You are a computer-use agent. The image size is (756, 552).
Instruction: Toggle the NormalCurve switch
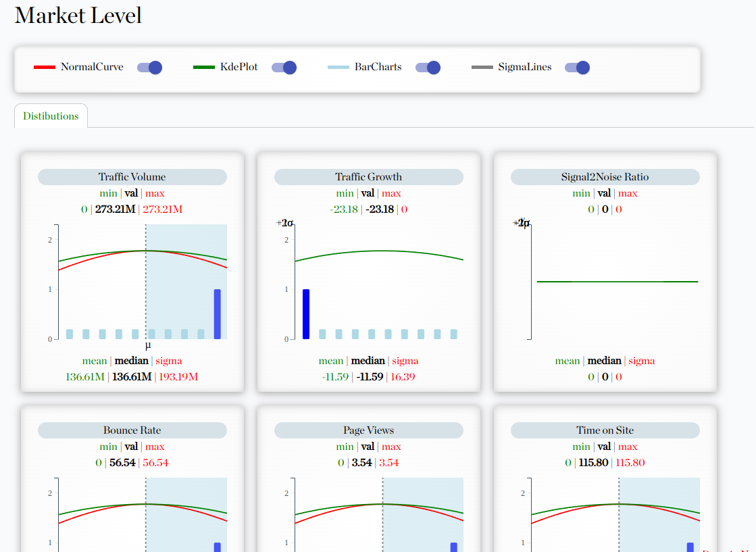point(149,68)
